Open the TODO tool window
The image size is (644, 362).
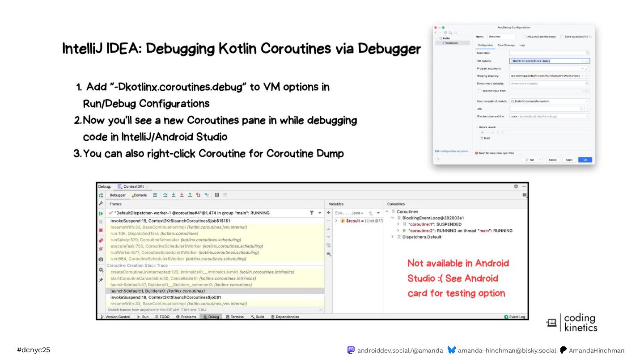coord(162,317)
